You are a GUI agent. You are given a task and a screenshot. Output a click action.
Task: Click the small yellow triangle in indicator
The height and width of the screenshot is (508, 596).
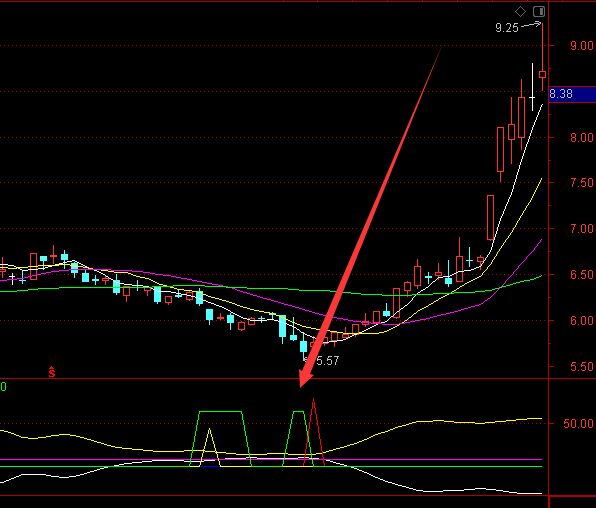tap(209, 446)
